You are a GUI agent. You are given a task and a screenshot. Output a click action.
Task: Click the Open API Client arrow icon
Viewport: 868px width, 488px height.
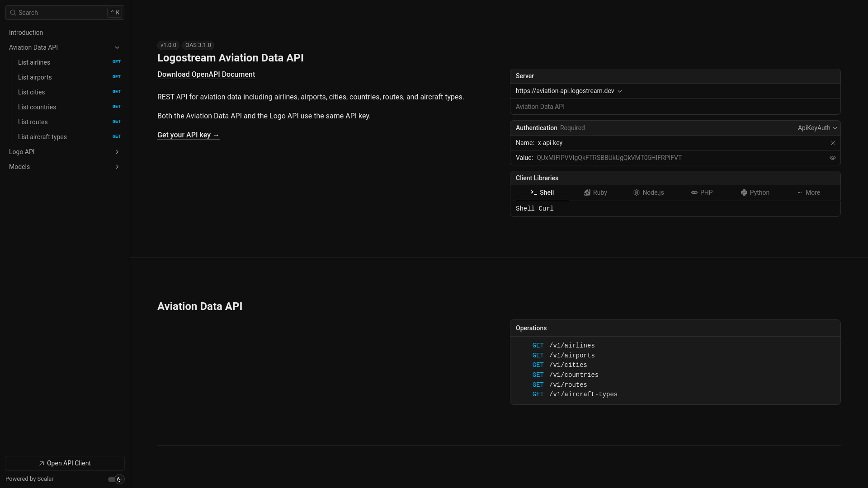[42, 464]
